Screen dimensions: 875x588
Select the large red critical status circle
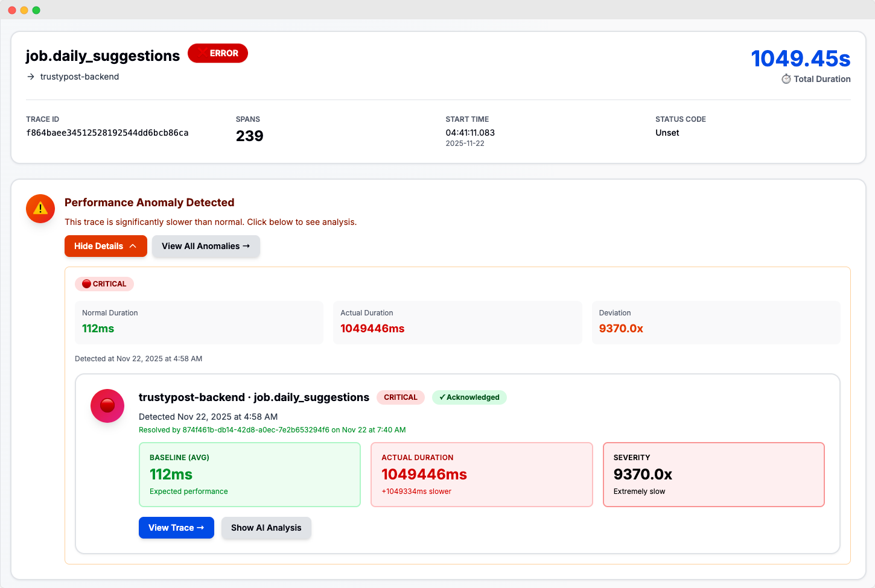coord(107,406)
